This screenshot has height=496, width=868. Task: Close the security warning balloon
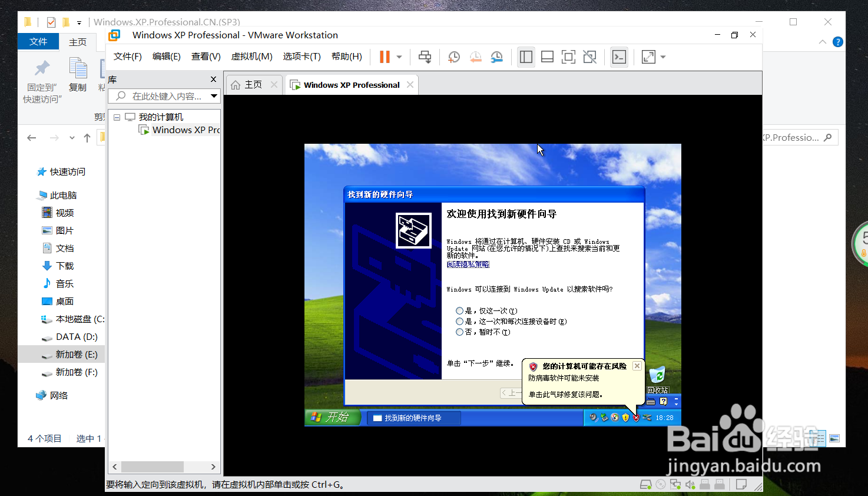(637, 366)
